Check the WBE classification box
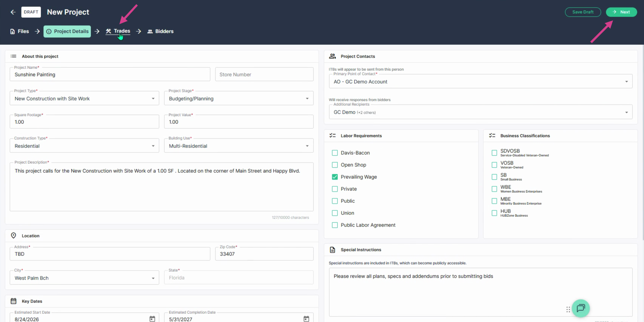This screenshot has height=322, width=644. [x=494, y=189]
